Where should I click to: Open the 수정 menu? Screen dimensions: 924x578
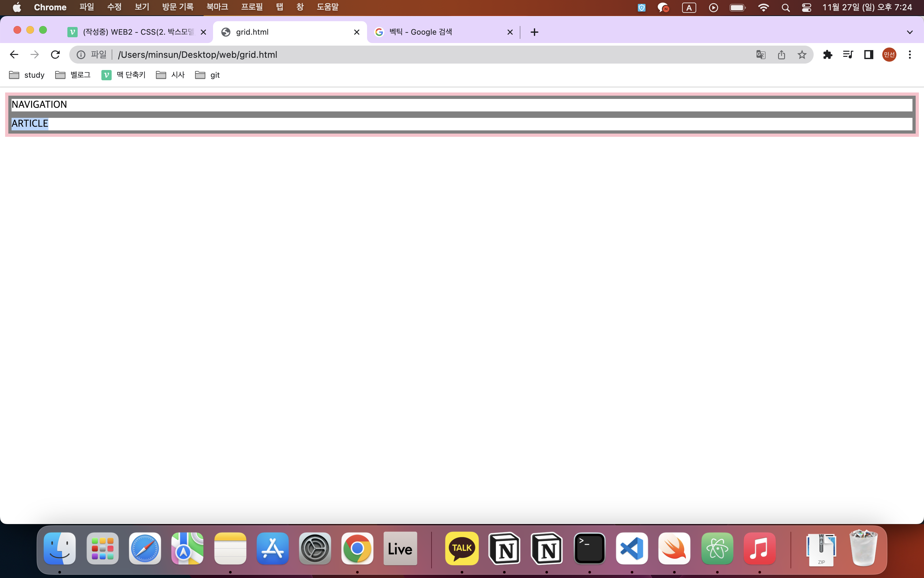click(x=114, y=7)
